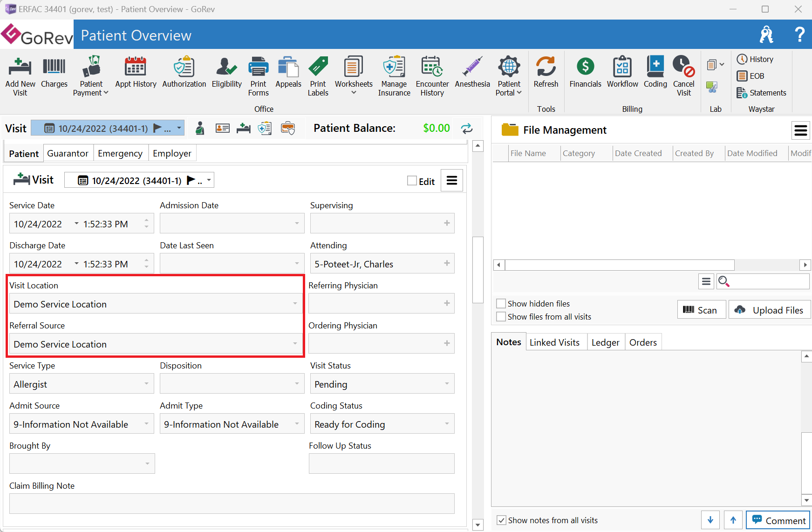Switch to the Emergency tab
The height and width of the screenshot is (532, 812).
(120, 153)
